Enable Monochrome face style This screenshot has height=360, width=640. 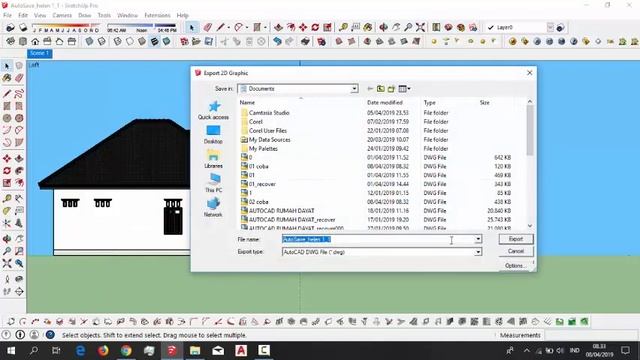166,41
